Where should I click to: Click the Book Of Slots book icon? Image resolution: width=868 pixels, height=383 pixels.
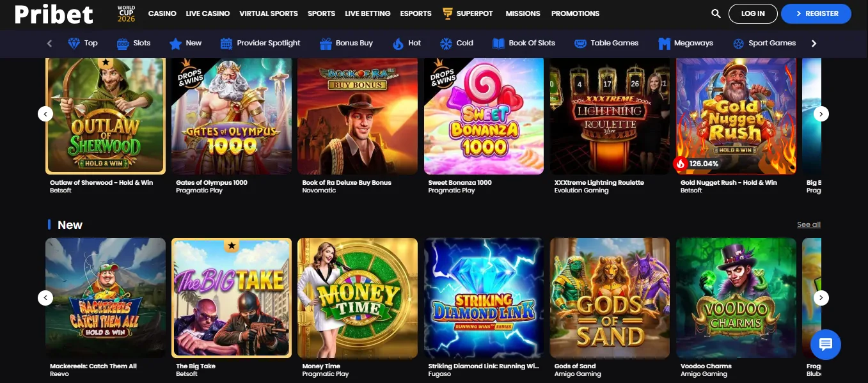coord(498,43)
